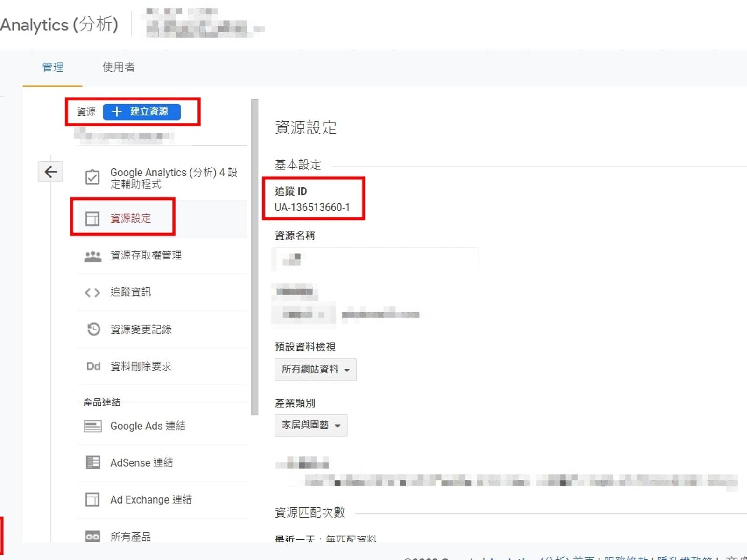Click the tracking ID value UA-136513660-1
This screenshot has width=747, height=560.
(x=312, y=207)
